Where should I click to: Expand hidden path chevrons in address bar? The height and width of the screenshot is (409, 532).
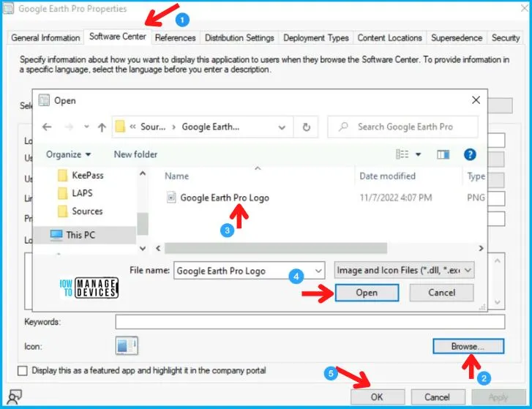coord(132,127)
